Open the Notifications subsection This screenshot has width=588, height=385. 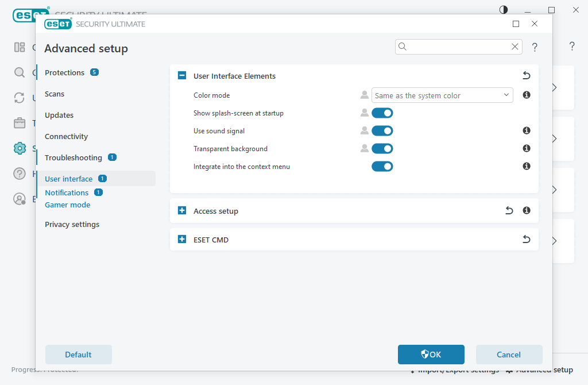tap(67, 192)
